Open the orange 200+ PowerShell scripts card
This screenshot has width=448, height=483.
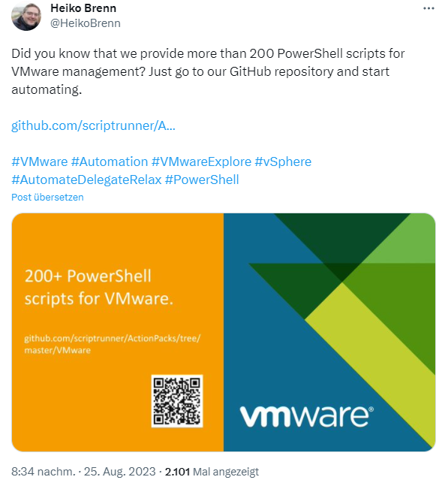pyautogui.click(x=118, y=332)
